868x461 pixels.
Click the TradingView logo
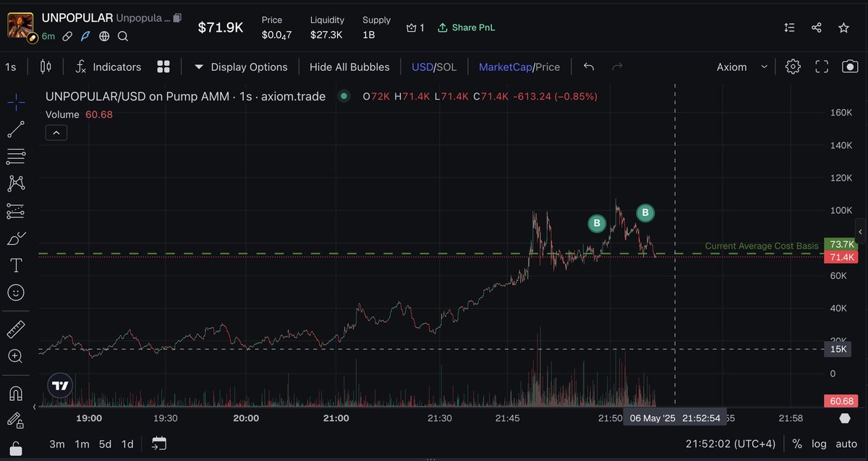coord(61,386)
